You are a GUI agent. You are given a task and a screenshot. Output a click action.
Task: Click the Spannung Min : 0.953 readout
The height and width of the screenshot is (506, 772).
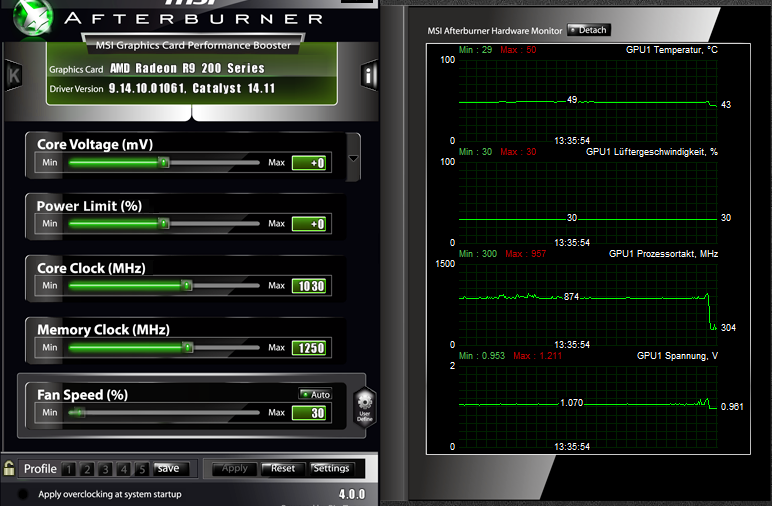482,356
